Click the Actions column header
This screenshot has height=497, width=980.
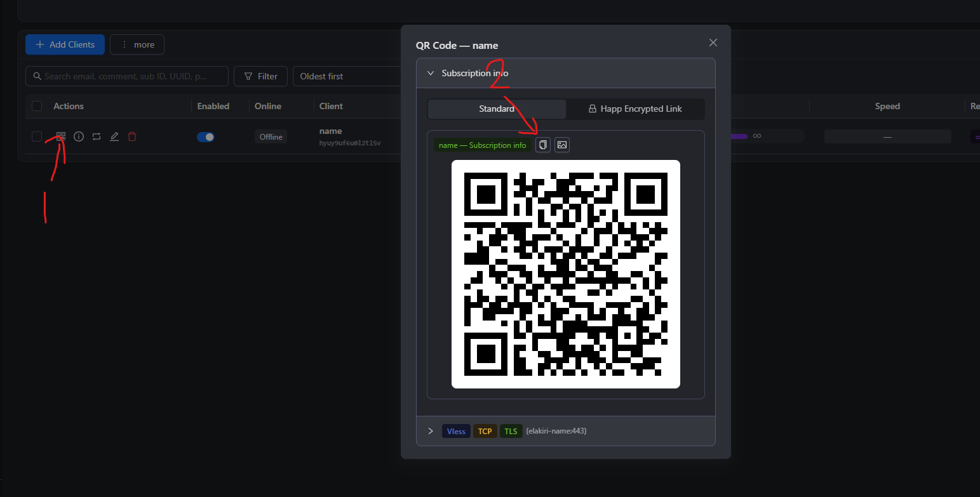[69, 106]
